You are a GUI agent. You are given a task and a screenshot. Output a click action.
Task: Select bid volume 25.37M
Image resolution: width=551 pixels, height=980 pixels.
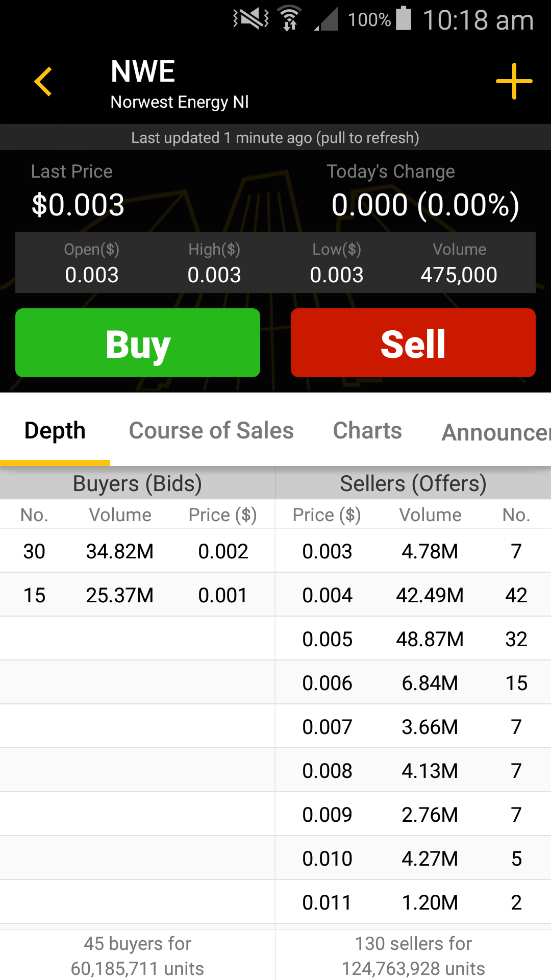120,595
